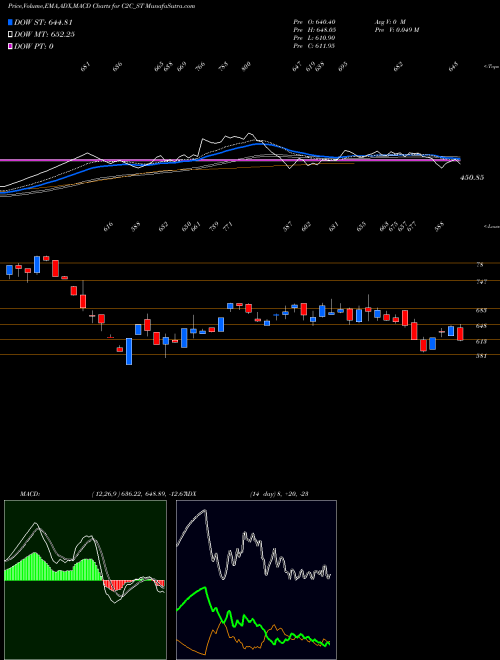Click the 78 price level label
The image size is (500, 660).
[480, 265]
